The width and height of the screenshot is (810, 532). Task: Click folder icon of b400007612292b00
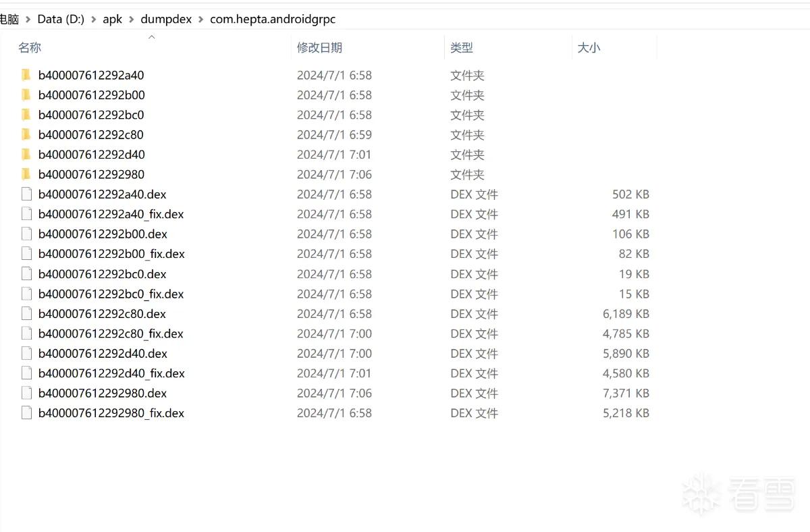click(26, 95)
